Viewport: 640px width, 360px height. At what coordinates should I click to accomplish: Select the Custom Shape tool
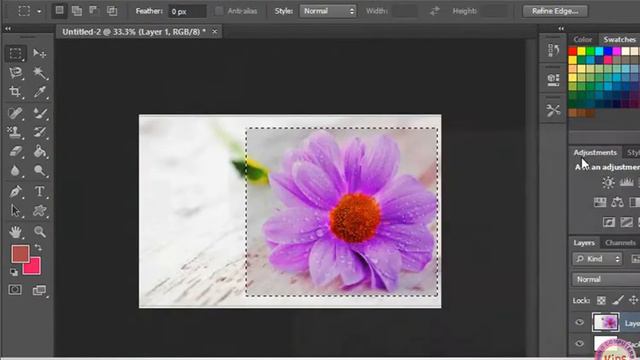pos(40,211)
